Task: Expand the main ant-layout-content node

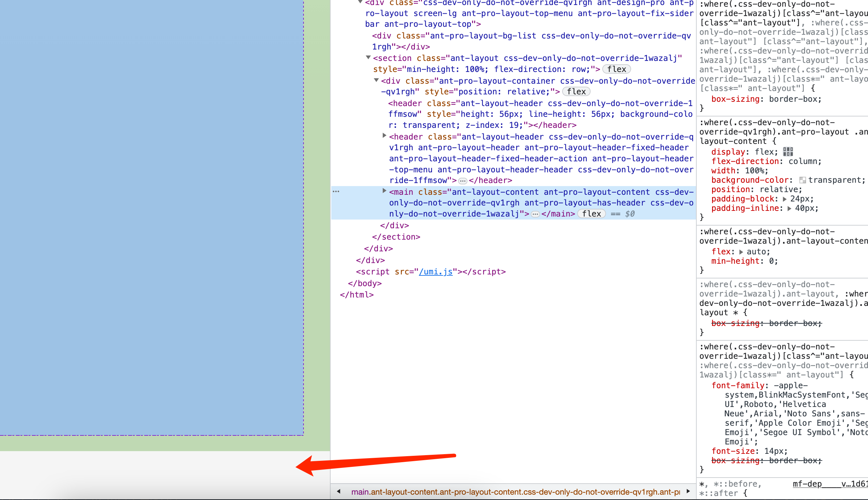Action: (x=384, y=190)
